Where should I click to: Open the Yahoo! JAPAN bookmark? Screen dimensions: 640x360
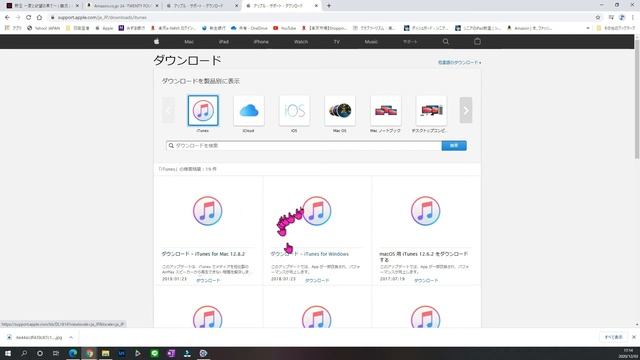(44, 28)
